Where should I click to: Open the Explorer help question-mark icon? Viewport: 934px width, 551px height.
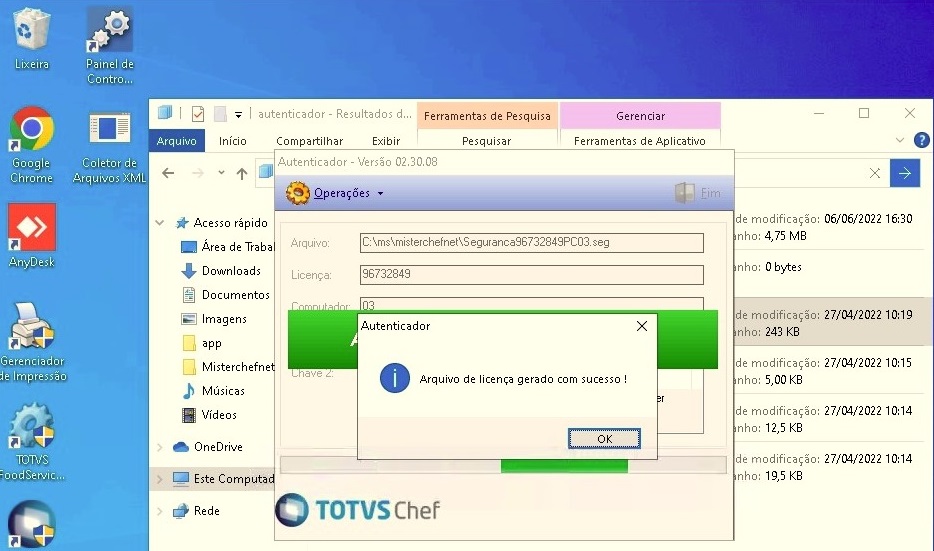(921, 141)
